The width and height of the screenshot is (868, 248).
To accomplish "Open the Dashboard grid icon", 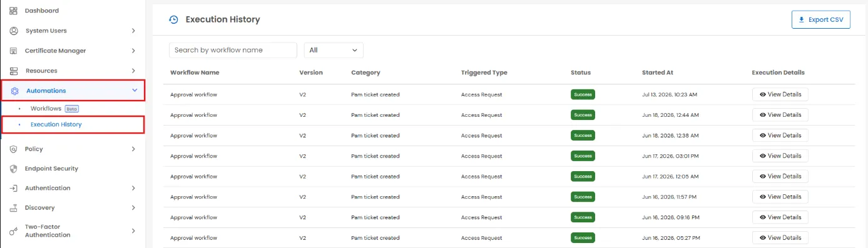I will [14, 11].
